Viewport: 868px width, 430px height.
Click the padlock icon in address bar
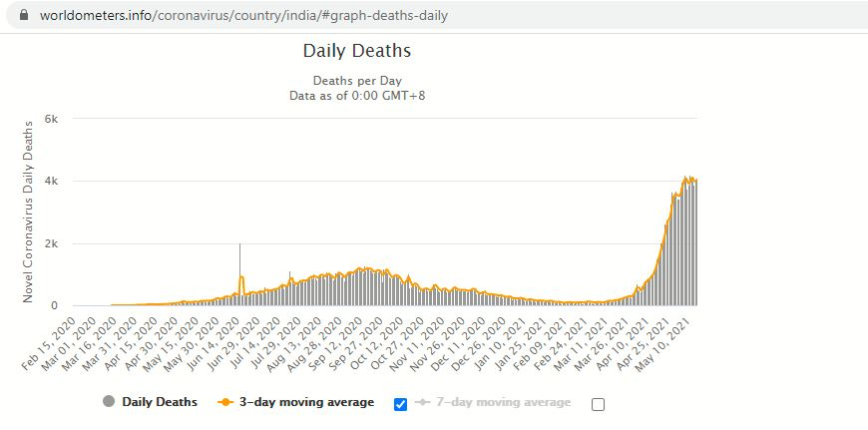[21, 16]
